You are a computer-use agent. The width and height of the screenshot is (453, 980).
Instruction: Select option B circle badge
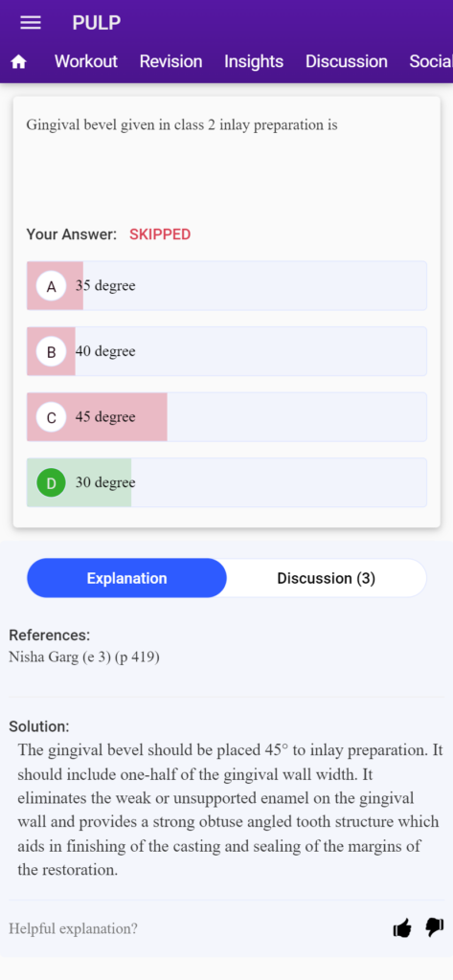coord(52,352)
